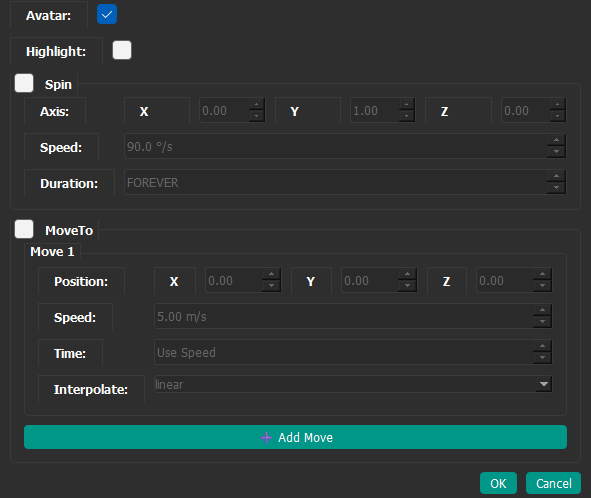Click the Spin group label text

tap(58, 84)
